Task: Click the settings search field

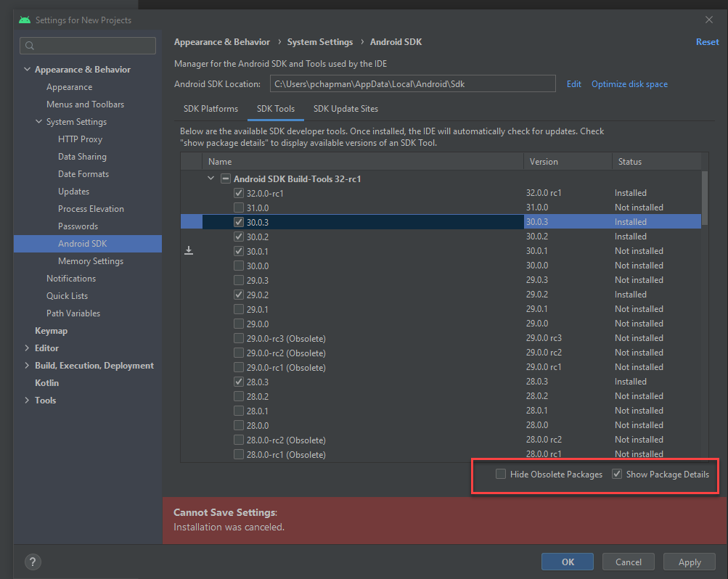Action: tap(88, 46)
